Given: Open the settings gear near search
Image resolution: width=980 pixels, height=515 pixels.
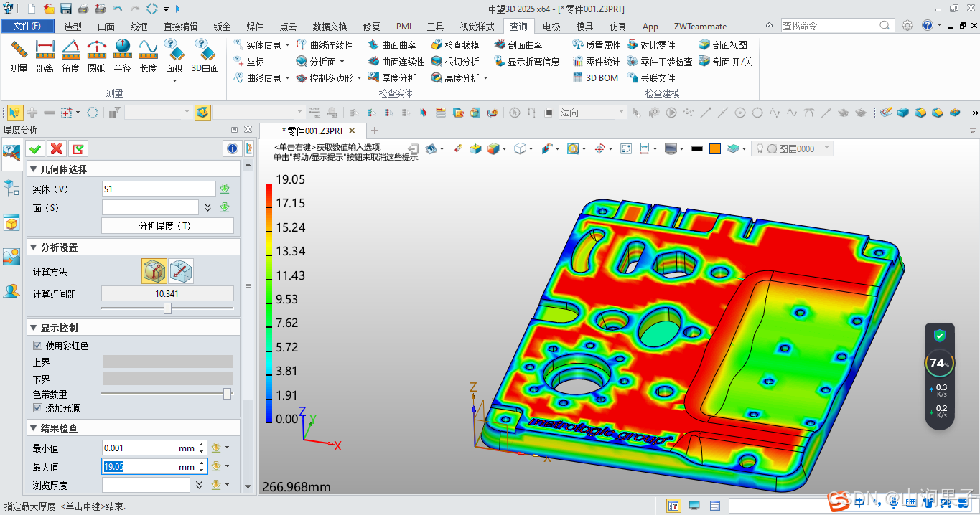Looking at the screenshot, I should pyautogui.click(x=907, y=25).
